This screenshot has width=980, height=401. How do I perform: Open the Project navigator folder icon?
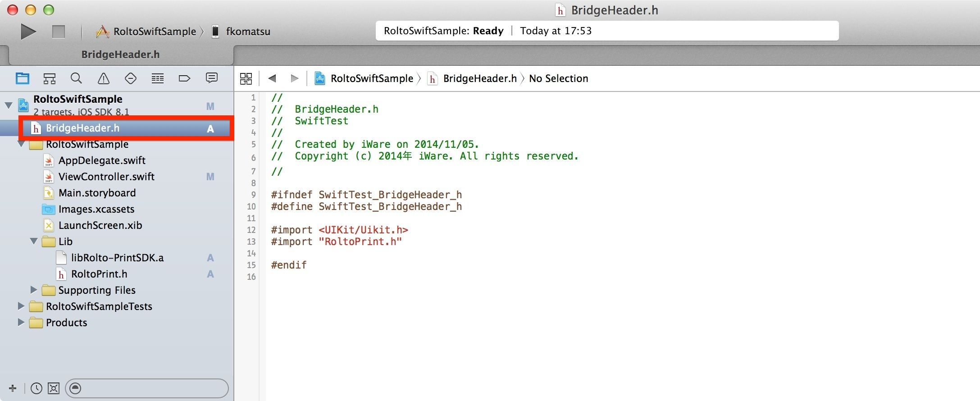[23, 78]
